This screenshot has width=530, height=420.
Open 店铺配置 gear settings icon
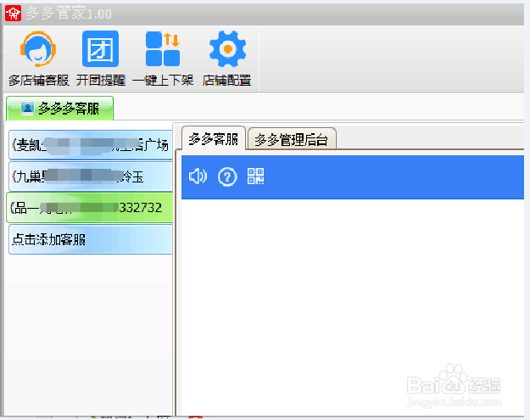pyautogui.click(x=227, y=49)
